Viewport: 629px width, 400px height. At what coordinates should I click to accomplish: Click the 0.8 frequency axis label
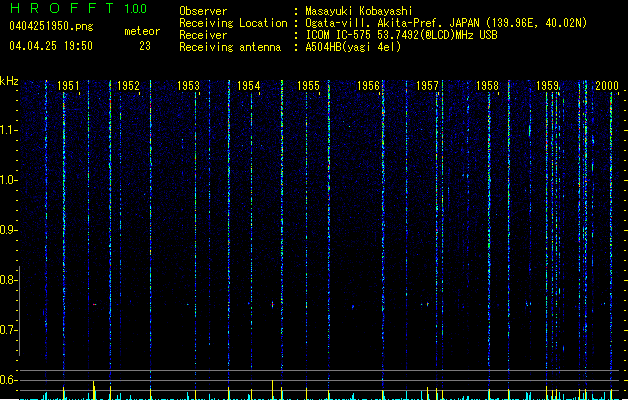tap(8, 280)
